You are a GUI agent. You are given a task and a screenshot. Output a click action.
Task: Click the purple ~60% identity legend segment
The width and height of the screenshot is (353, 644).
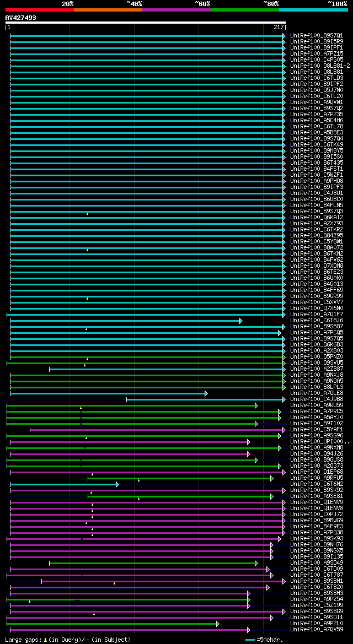tap(176, 10)
